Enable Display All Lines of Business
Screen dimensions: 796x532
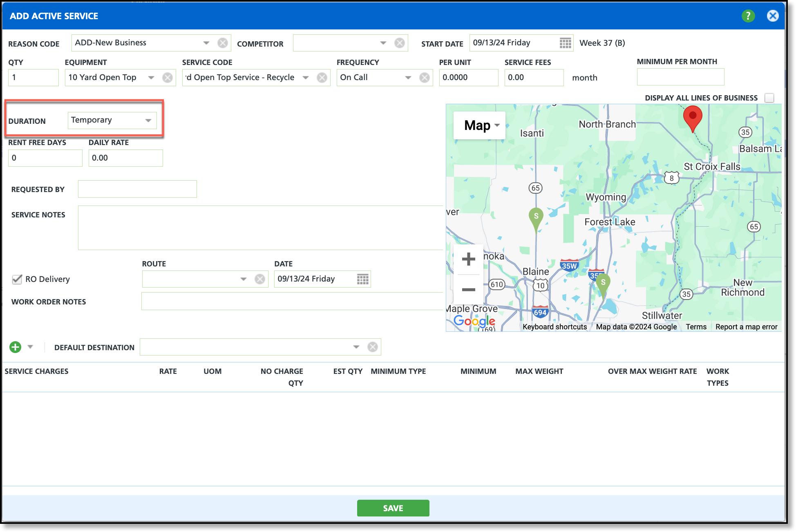pos(769,98)
